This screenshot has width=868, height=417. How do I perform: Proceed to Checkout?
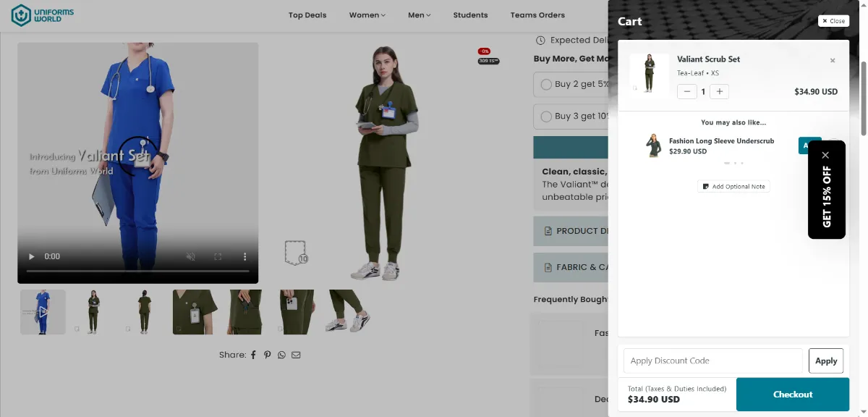click(793, 395)
